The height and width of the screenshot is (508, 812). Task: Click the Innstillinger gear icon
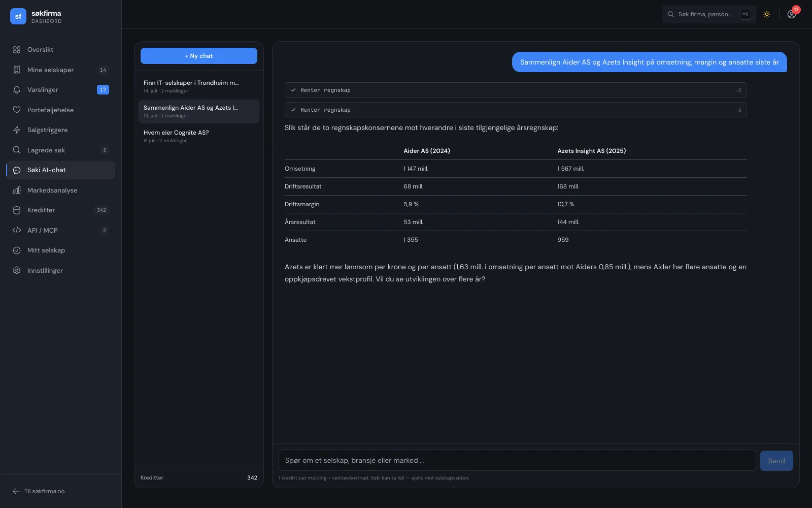click(17, 270)
